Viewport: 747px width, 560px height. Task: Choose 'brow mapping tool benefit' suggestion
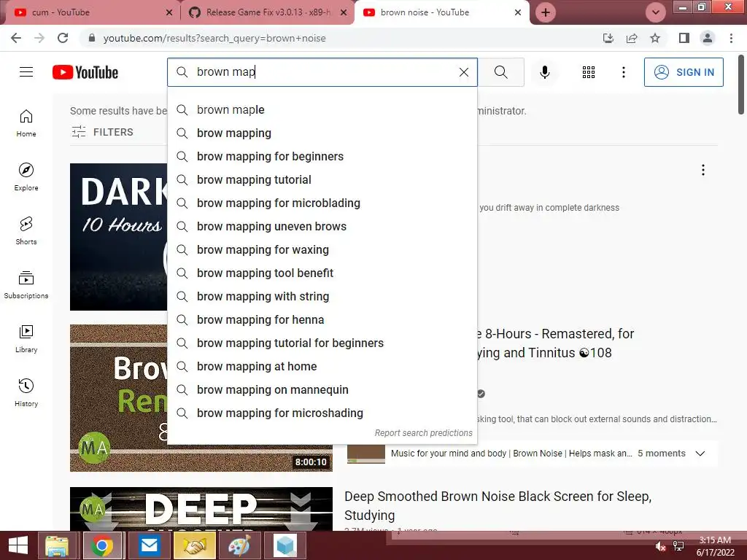tap(322, 273)
